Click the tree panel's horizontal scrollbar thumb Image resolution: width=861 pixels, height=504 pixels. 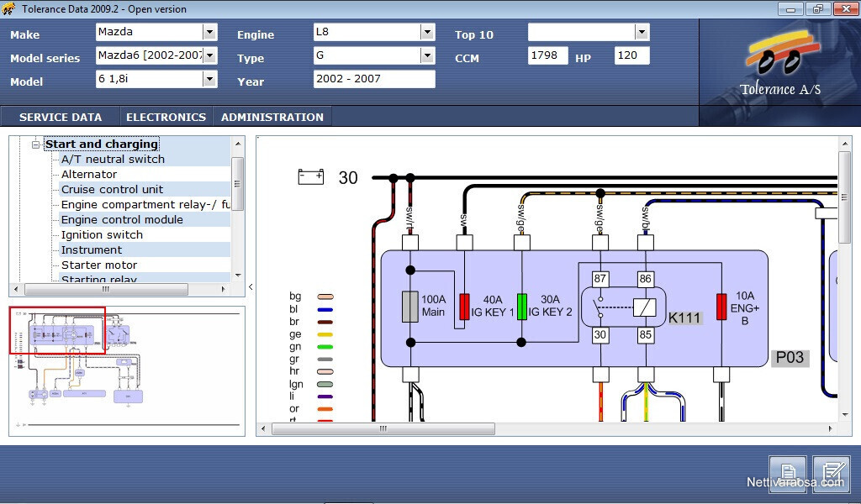click(x=107, y=289)
